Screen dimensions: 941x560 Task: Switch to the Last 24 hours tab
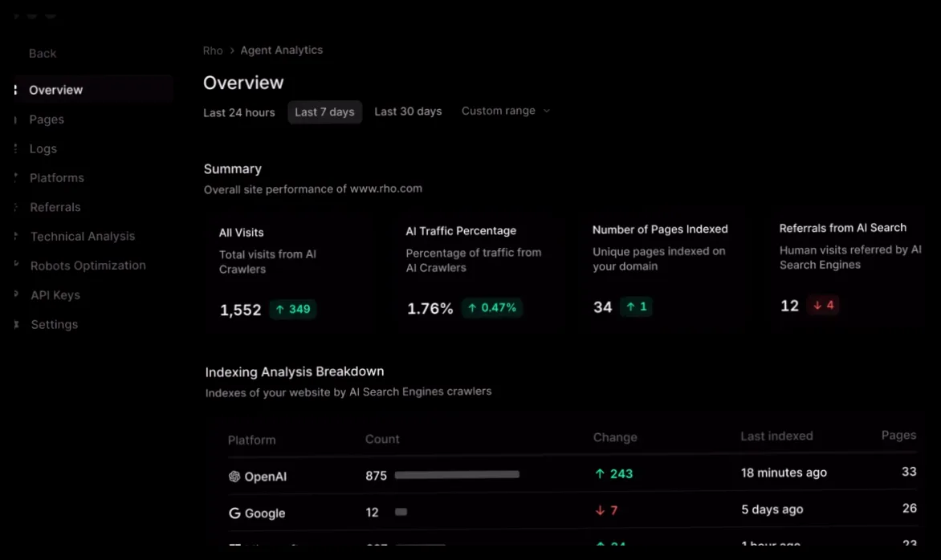238,112
